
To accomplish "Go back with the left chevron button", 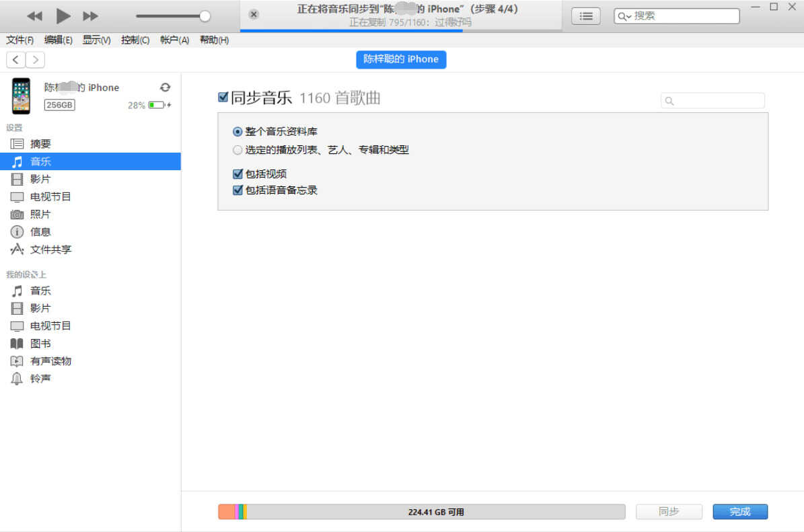I will click(x=15, y=60).
